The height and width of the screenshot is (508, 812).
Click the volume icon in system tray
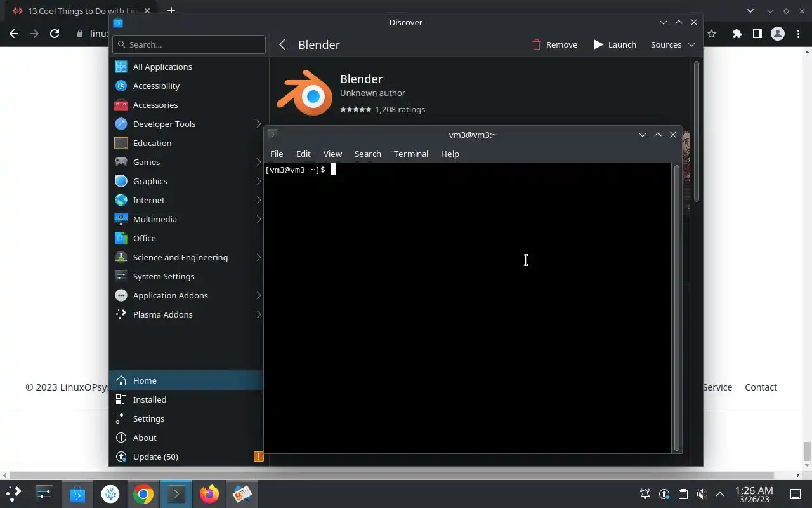[702, 494]
